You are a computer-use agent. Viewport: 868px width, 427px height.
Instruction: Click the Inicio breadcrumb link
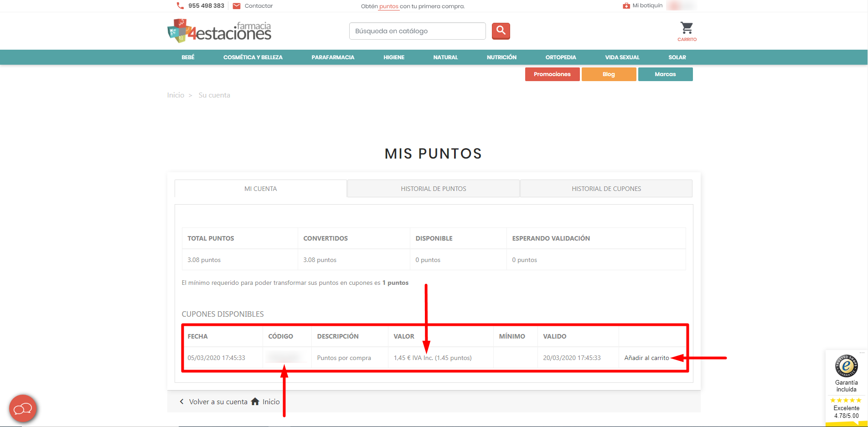[176, 95]
